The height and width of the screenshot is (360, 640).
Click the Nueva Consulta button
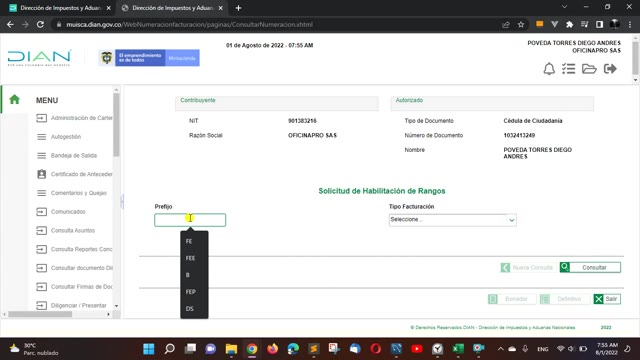coord(527,267)
